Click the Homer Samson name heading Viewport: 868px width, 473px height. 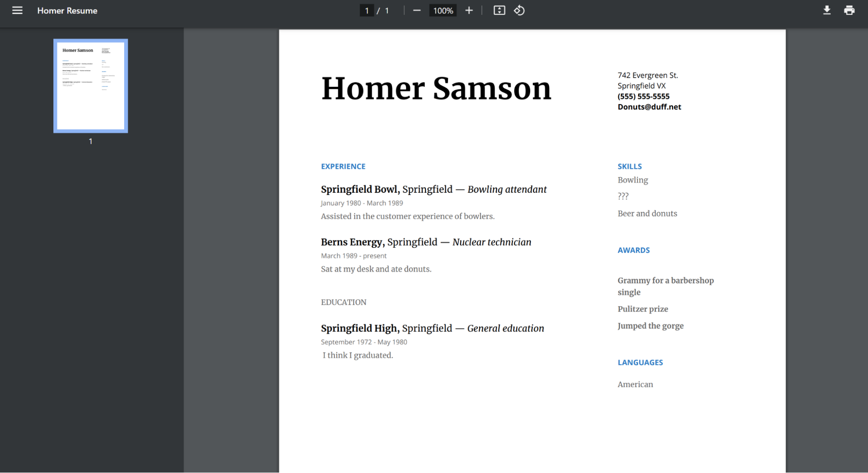pos(436,89)
